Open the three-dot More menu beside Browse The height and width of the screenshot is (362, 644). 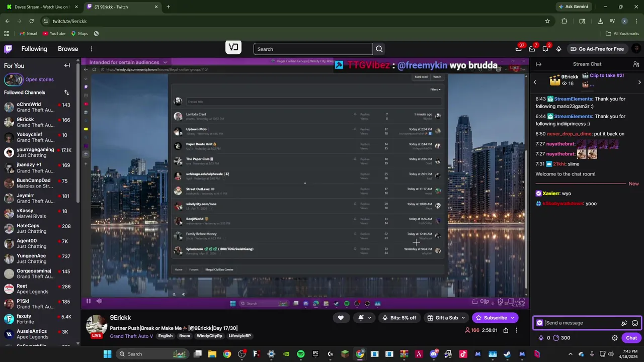coord(92,49)
